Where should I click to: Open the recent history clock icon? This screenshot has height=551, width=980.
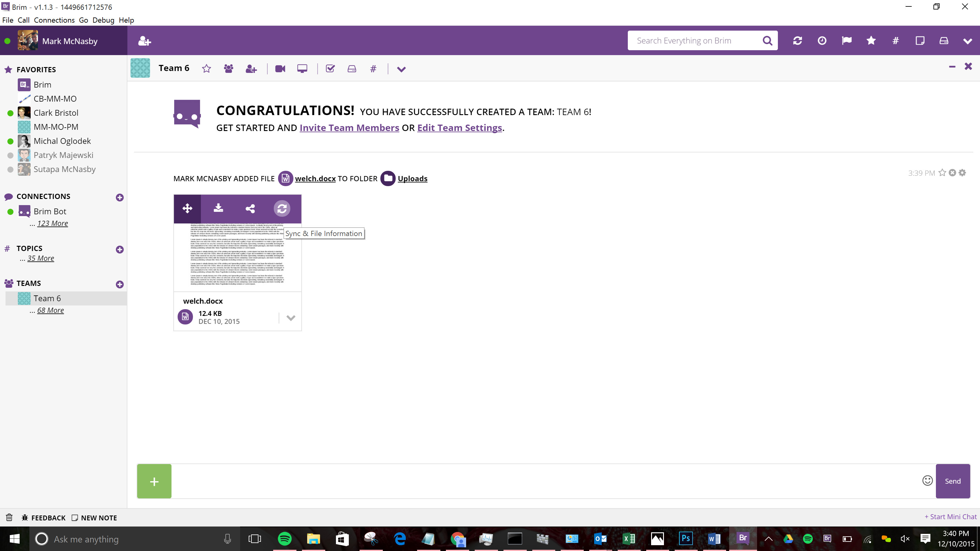822,41
